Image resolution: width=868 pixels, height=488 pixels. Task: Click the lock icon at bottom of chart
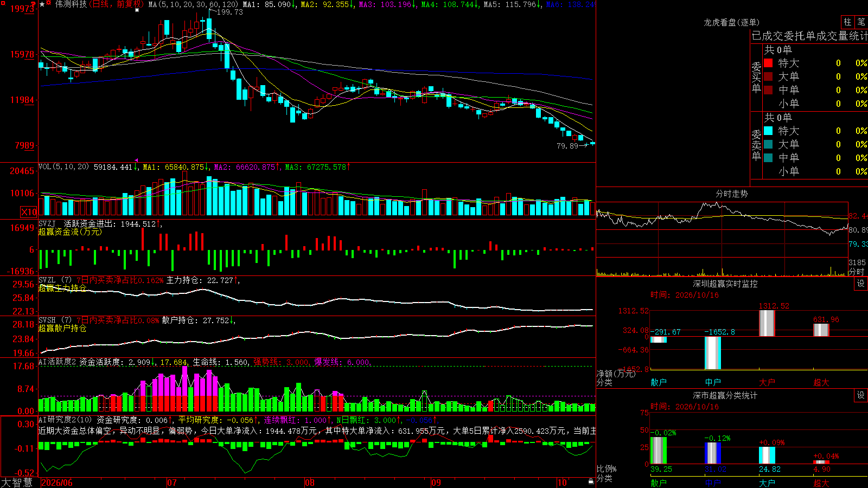click(x=591, y=481)
